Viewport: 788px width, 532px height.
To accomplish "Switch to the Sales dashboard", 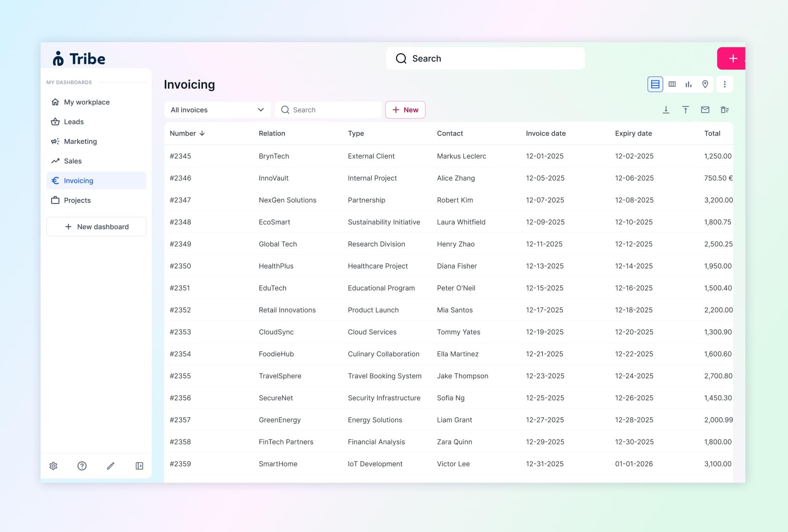I will [x=73, y=161].
